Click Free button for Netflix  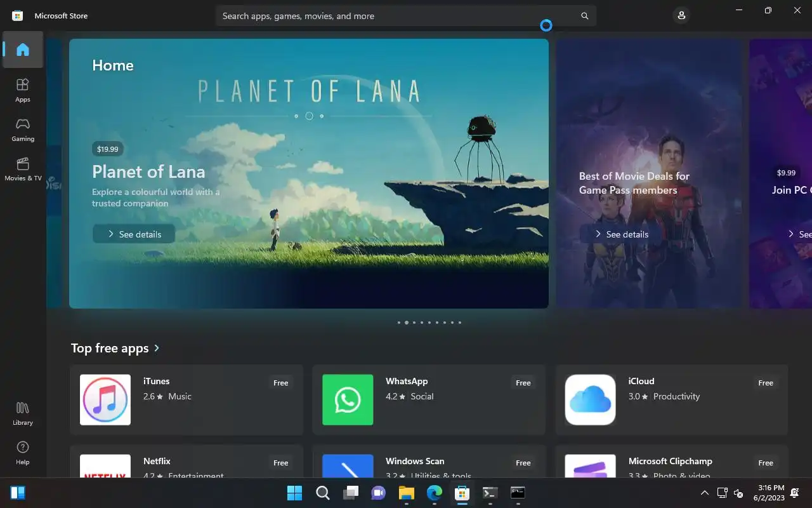pos(281,463)
